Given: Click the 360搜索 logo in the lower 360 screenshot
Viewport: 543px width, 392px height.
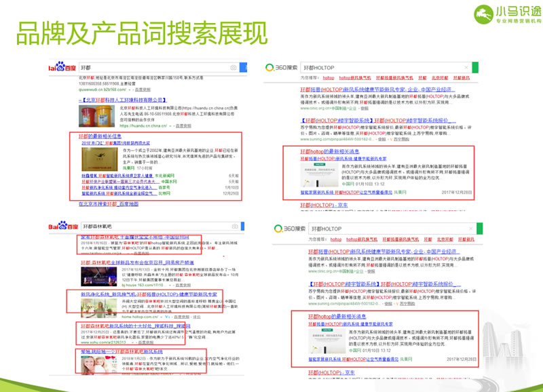Looking at the screenshot, I should tap(291, 229).
